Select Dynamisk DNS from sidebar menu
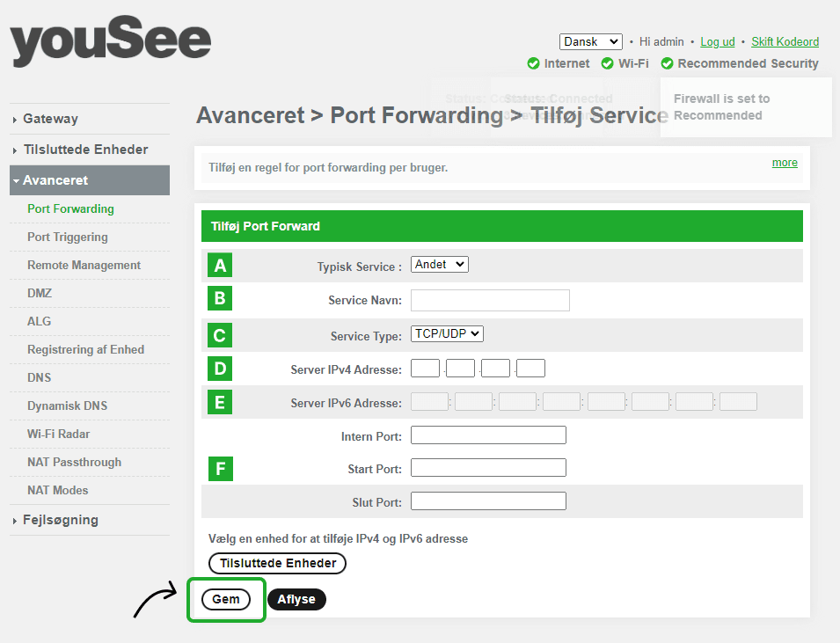The width and height of the screenshot is (840, 643). tap(68, 406)
